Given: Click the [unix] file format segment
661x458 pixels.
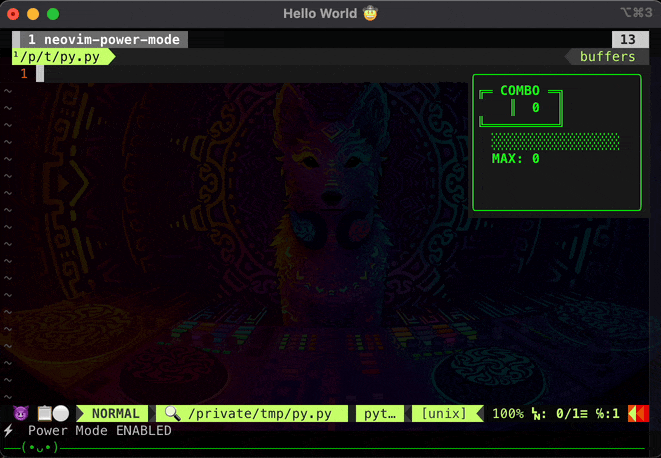Looking at the screenshot, I should pos(446,413).
